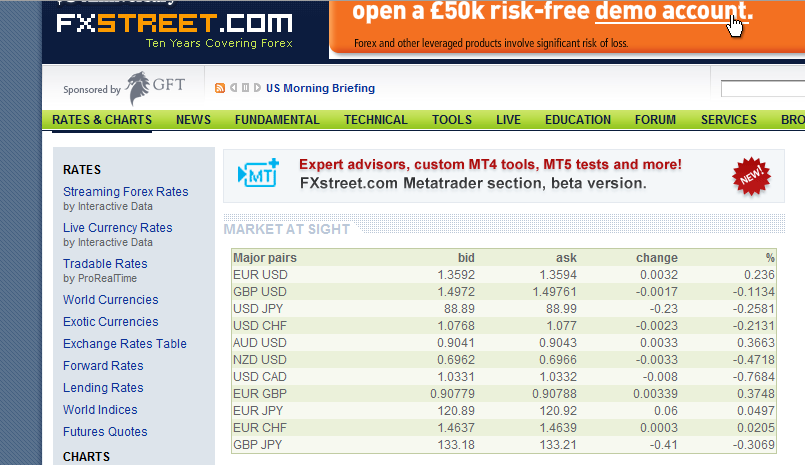
Task: Click the demo account banner link
Action: [674, 11]
